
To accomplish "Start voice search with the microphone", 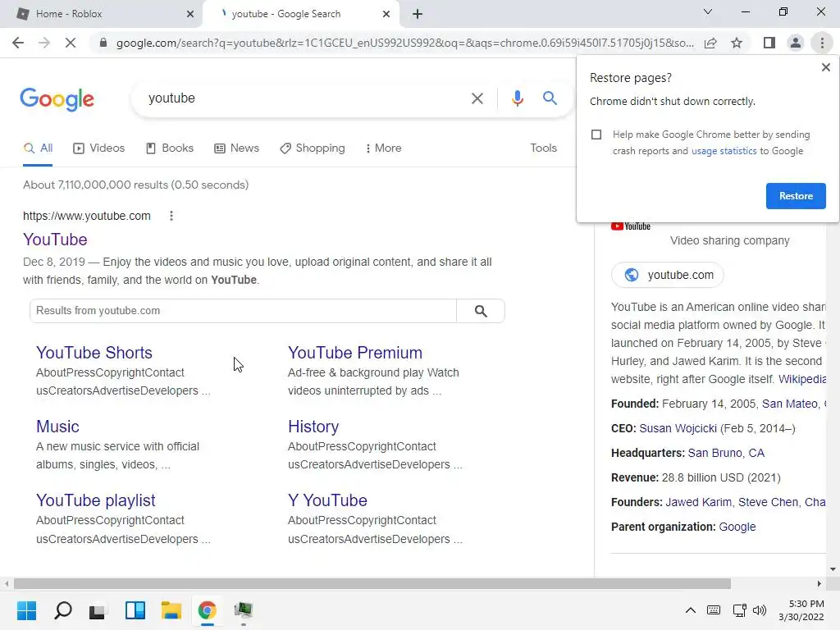I will [x=517, y=98].
